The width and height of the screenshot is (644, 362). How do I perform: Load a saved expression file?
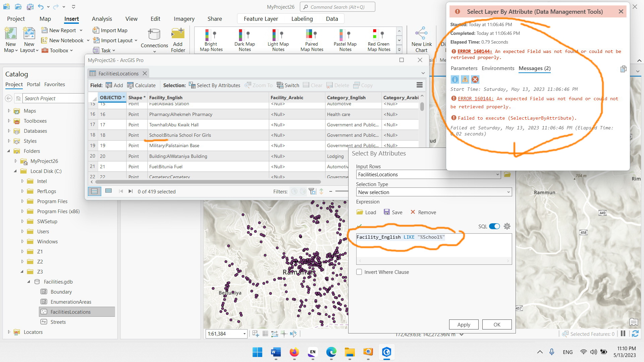click(366, 212)
